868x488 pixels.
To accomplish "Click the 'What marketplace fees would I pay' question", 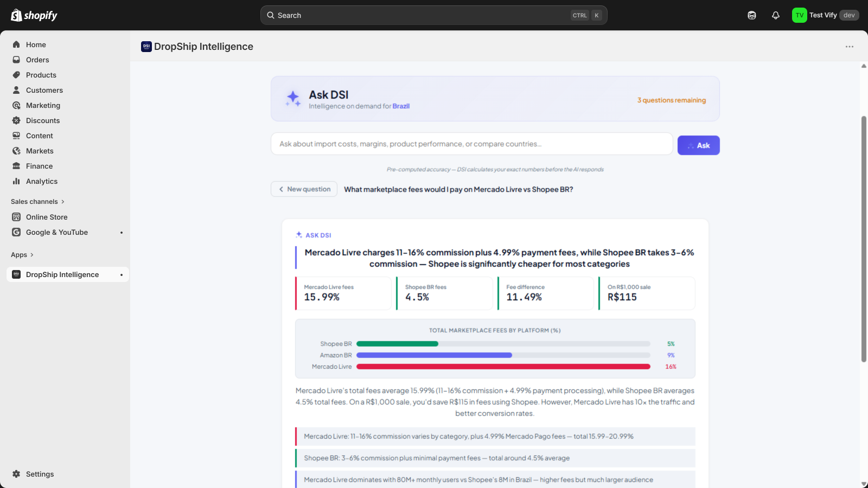I will point(458,189).
